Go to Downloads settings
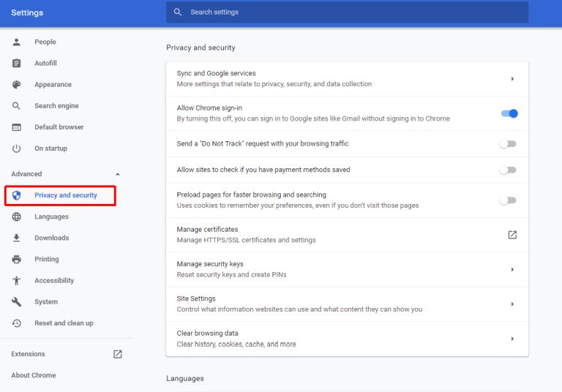Image resolution: width=562 pixels, height=392 pixels. click(x=52, y=238)
